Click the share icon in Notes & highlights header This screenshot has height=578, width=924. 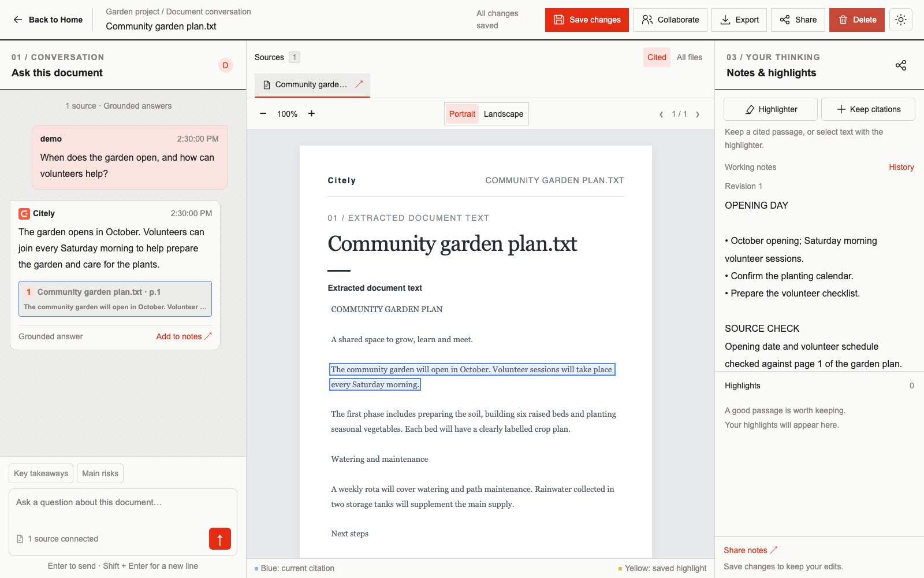901,65
